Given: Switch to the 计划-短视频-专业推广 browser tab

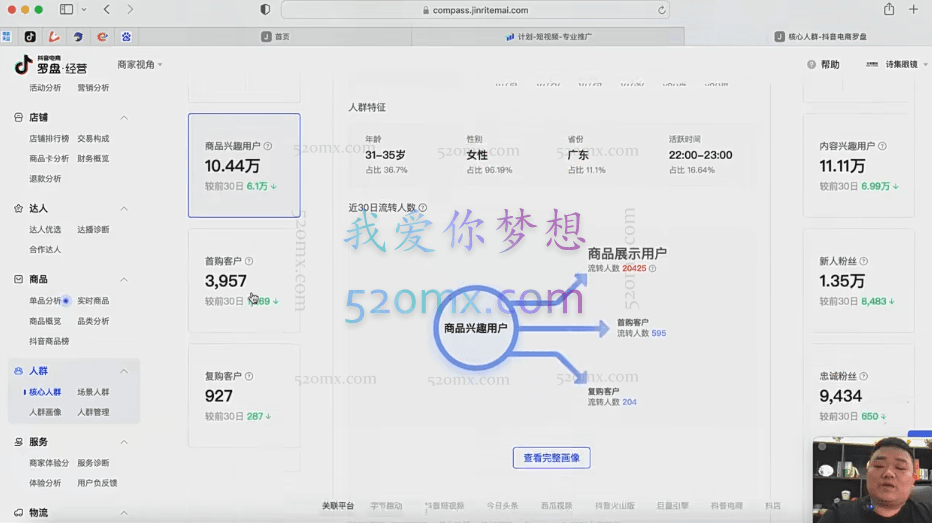Looking at the screenshot, I should pos(548,37).
